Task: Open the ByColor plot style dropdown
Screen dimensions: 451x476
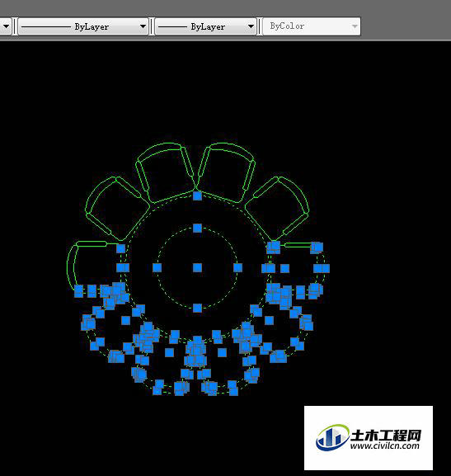Action: 312,26
